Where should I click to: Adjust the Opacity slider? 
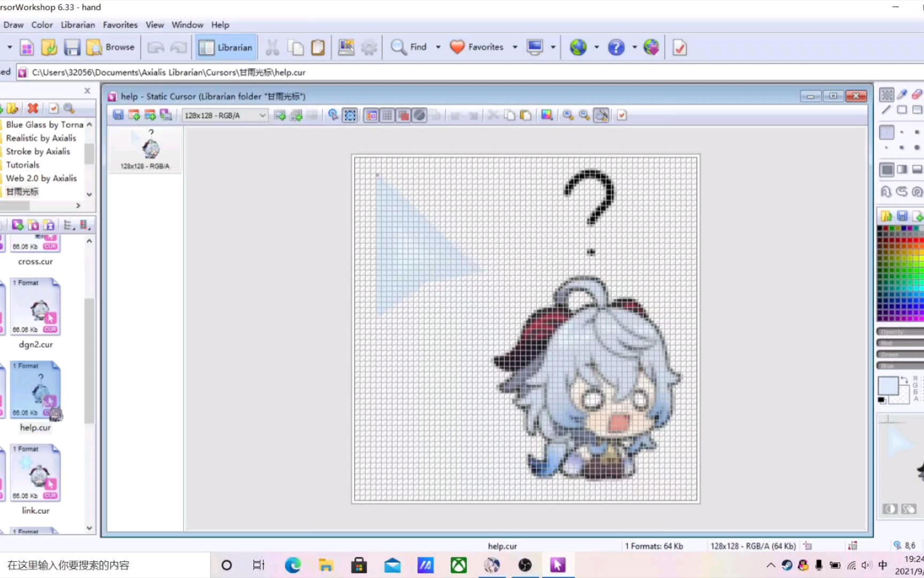coord(900,332)
